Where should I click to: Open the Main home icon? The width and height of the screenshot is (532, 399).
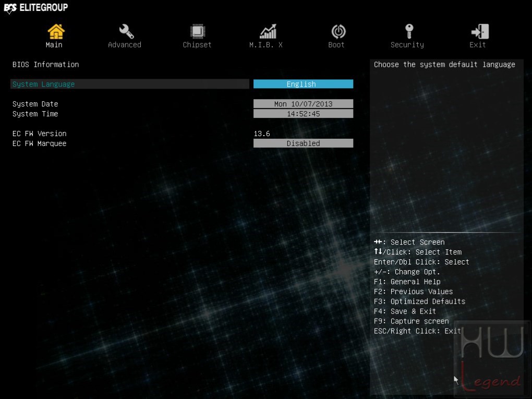56,31
